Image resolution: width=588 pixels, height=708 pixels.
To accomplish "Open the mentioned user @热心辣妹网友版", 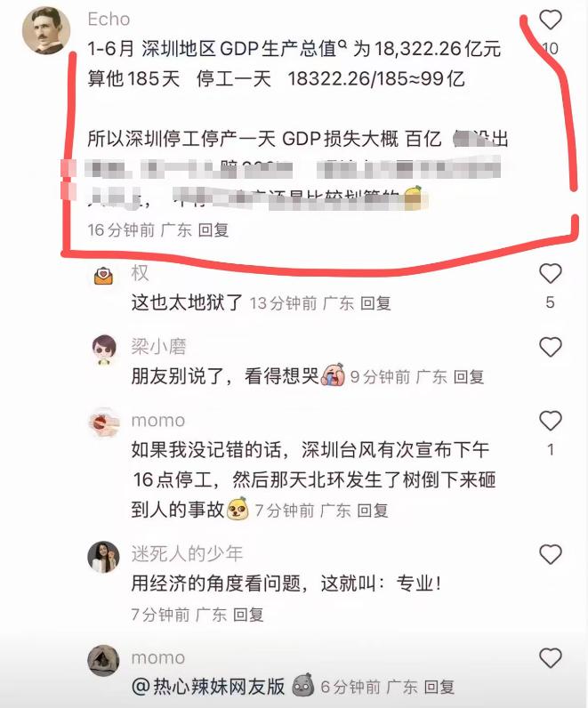I will [x=209, y=687].
